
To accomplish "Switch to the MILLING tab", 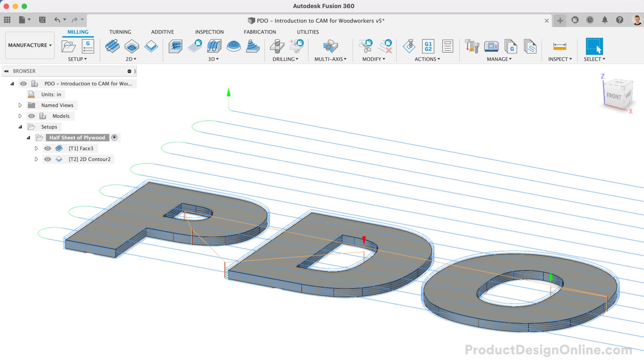I will pos(78,32).
